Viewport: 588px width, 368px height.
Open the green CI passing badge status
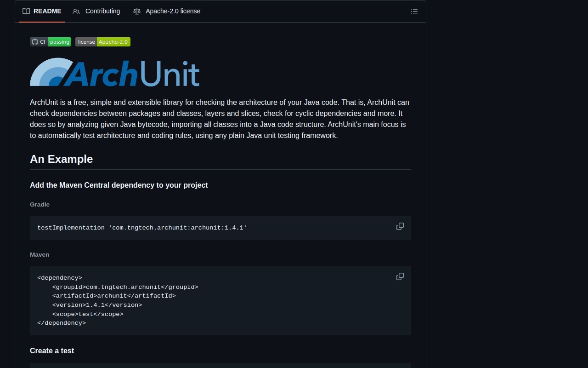click(60, 42)
